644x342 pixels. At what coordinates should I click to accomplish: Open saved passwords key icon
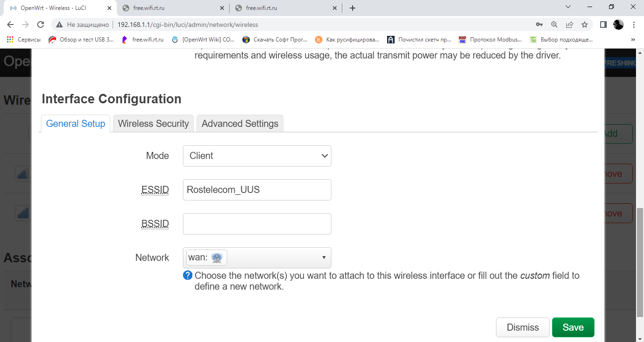coord(539,25)
